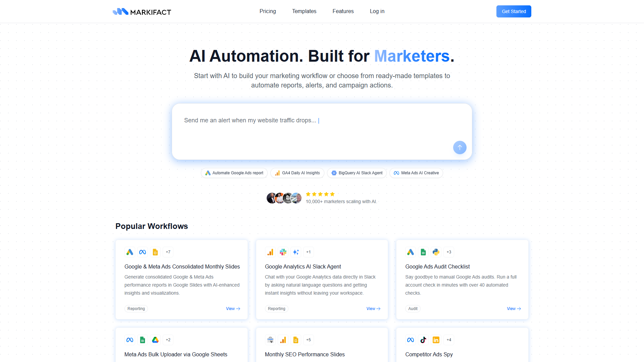This screenshot has width=644, height=362.
Task: Open the Pricing page
Action: (268, 11)
